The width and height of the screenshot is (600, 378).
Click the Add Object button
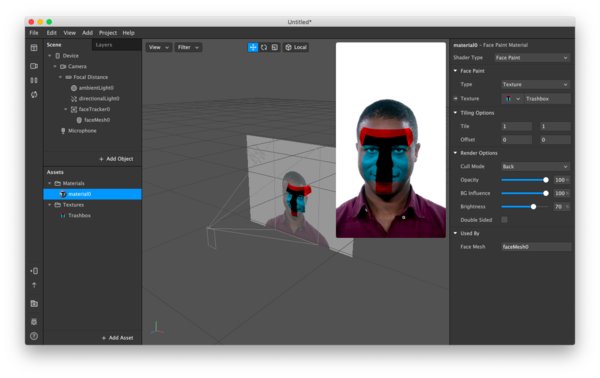coord(116,159)
